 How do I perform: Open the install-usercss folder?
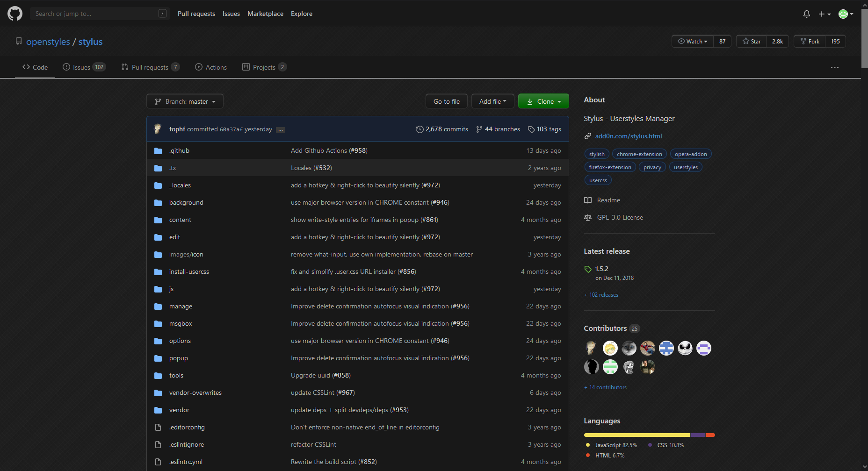click(x=189, y=271)
